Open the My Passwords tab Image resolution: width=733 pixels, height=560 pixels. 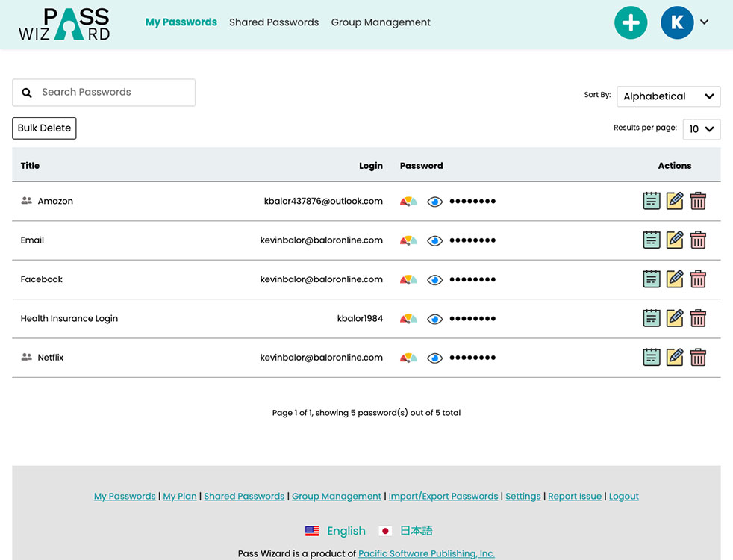(181, 22)
